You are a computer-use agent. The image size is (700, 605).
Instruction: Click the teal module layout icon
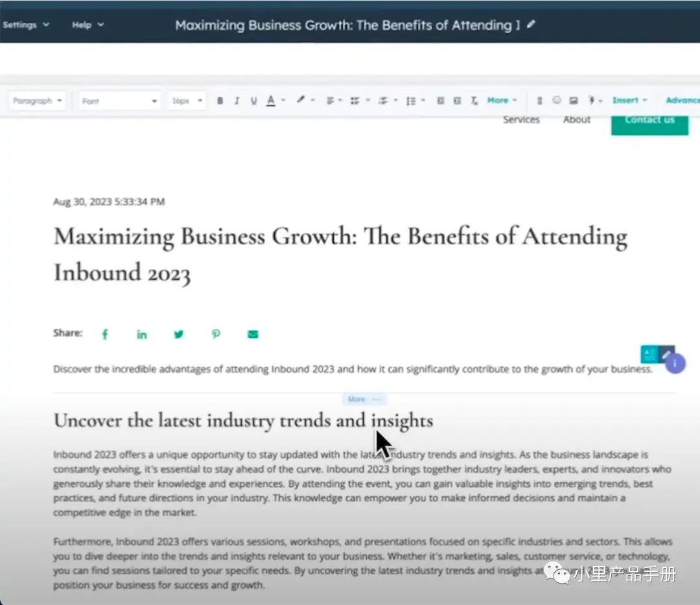[649, 354]
